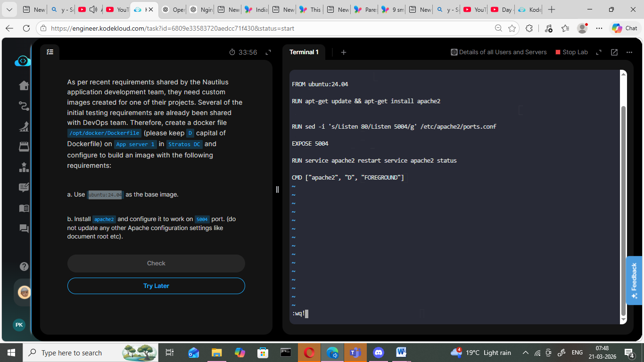This screenshot has width=644, height=362.
Task: Open the task list icon
Action: [50, 52]
